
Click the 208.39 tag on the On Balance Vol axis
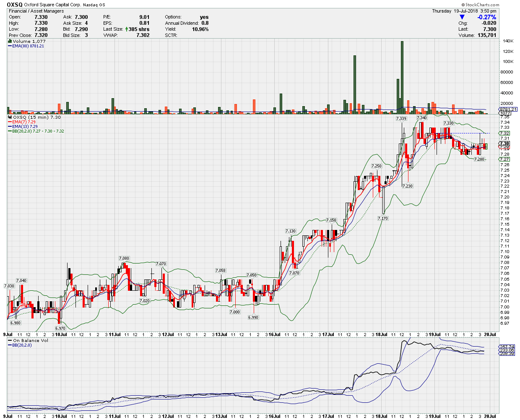tap(507, 354)
